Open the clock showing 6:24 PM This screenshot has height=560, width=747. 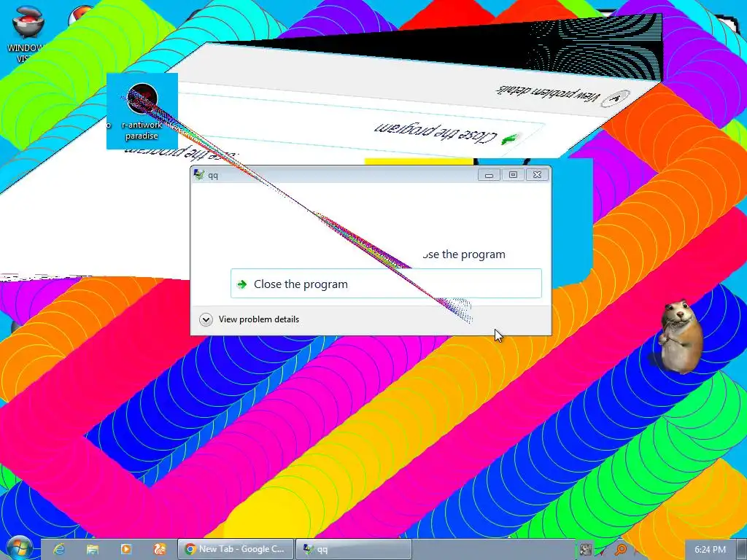(x=710, y=550)
